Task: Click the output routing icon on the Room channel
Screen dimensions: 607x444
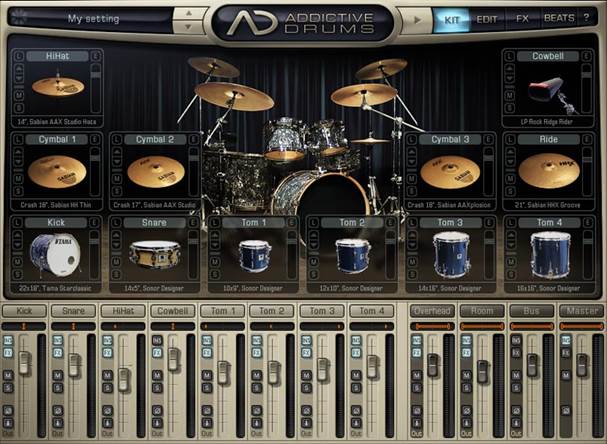Action: (466, 423)
